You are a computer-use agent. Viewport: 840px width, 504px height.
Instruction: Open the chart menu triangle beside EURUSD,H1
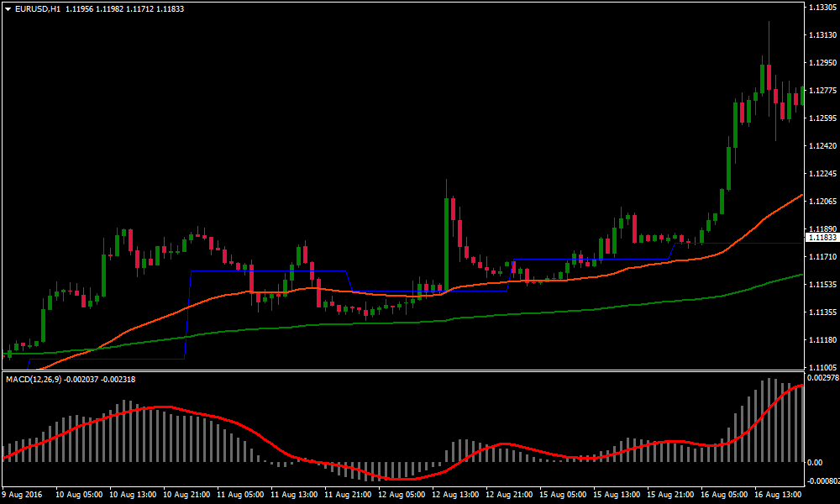tap(8, 8)
